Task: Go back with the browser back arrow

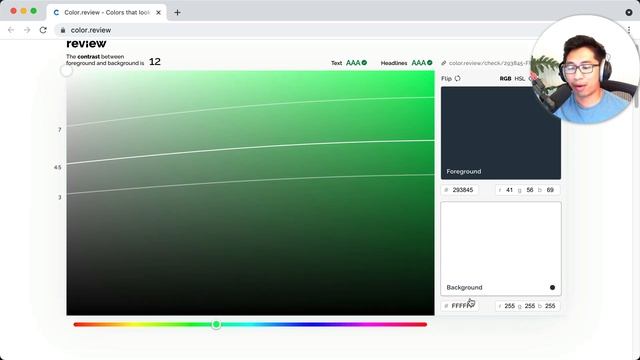Action: tap(11, 30)
